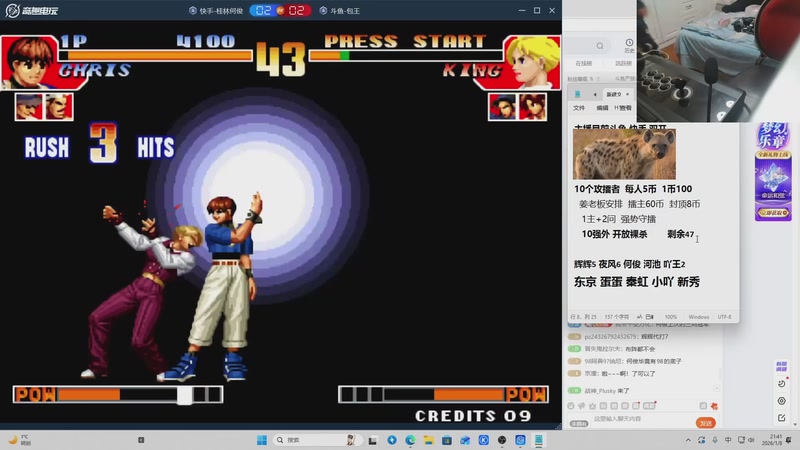Click the 100% zoom level in Notepad status bar

click(x=671, y=317)
